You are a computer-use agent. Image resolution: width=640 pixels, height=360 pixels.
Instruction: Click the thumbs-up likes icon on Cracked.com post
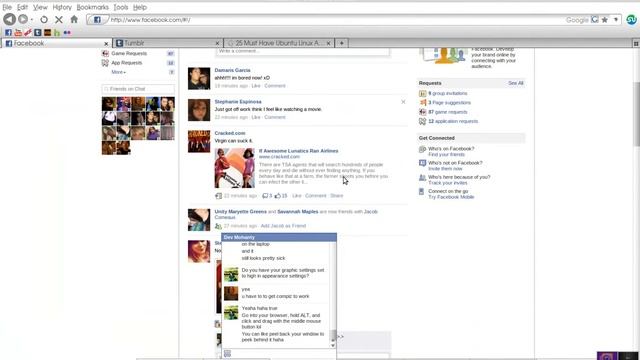(278, 196)
